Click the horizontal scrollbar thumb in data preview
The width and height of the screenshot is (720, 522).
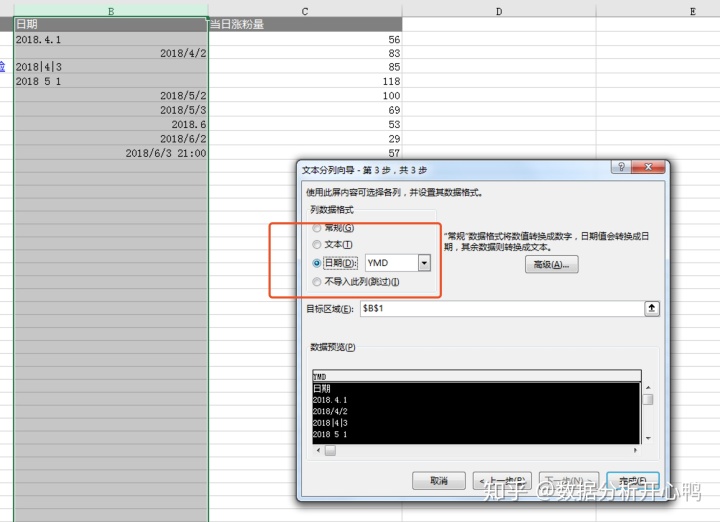[x=330, y=451]
